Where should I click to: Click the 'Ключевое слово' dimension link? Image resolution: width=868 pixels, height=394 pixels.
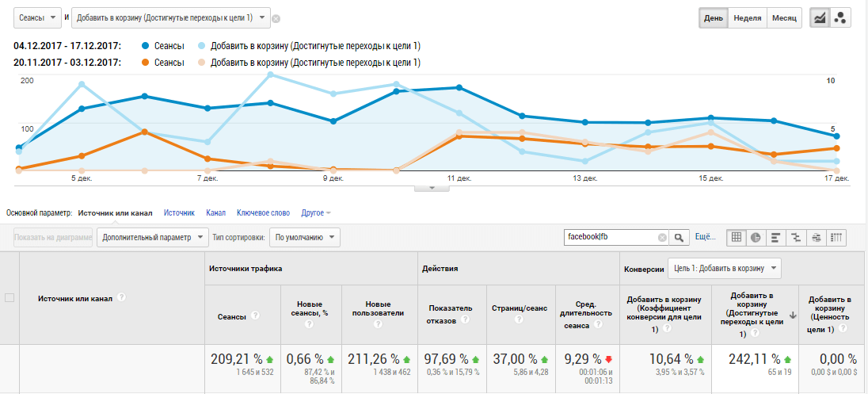coord(264,212)
